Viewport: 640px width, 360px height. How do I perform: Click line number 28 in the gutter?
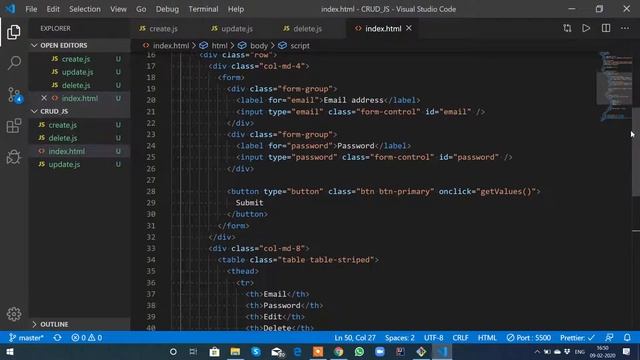pos(151,191)
